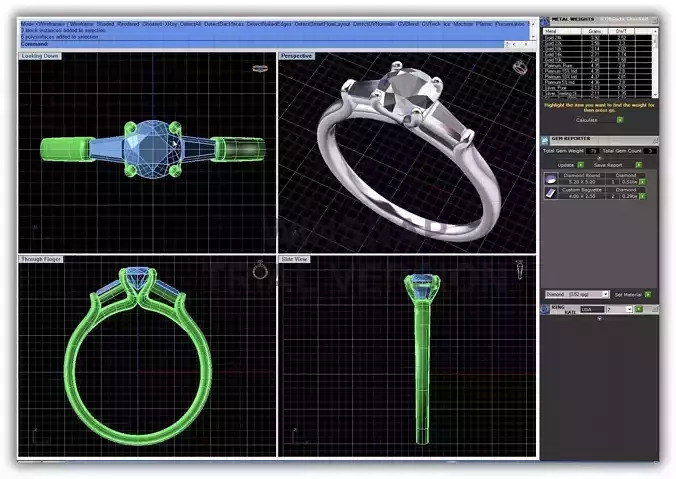Click the DWT column header

621,31
